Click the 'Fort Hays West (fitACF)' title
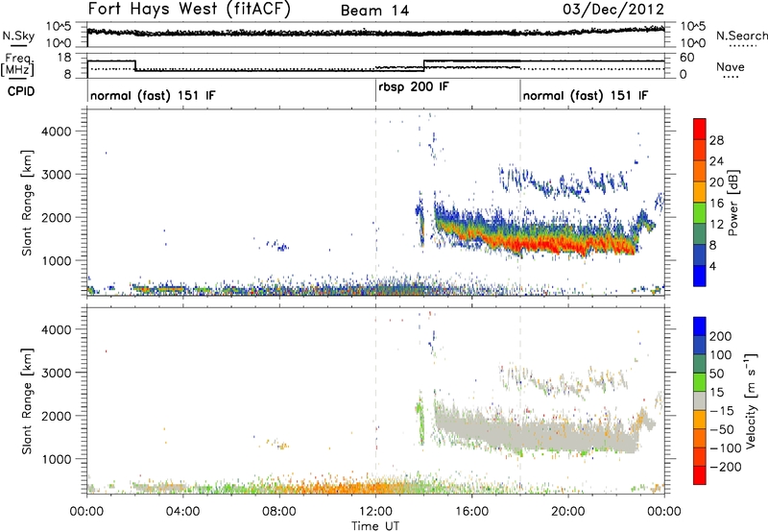The image size is (768, 532). [189, 10]
